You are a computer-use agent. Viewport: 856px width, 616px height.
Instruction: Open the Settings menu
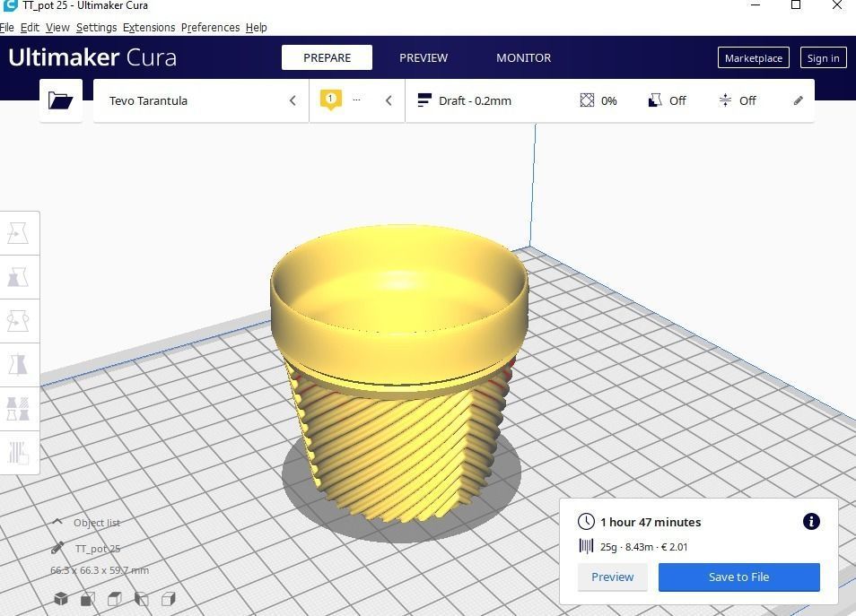tap(97, 27)
